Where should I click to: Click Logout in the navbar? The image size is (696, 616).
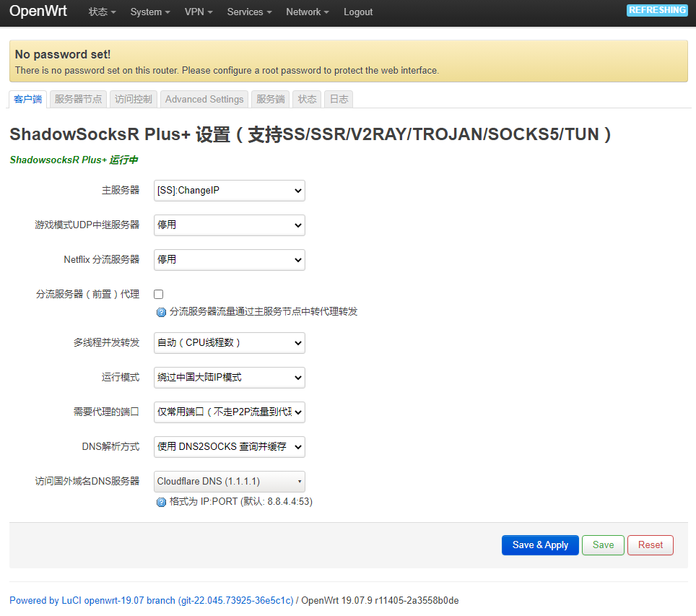(x=358, y=12)
